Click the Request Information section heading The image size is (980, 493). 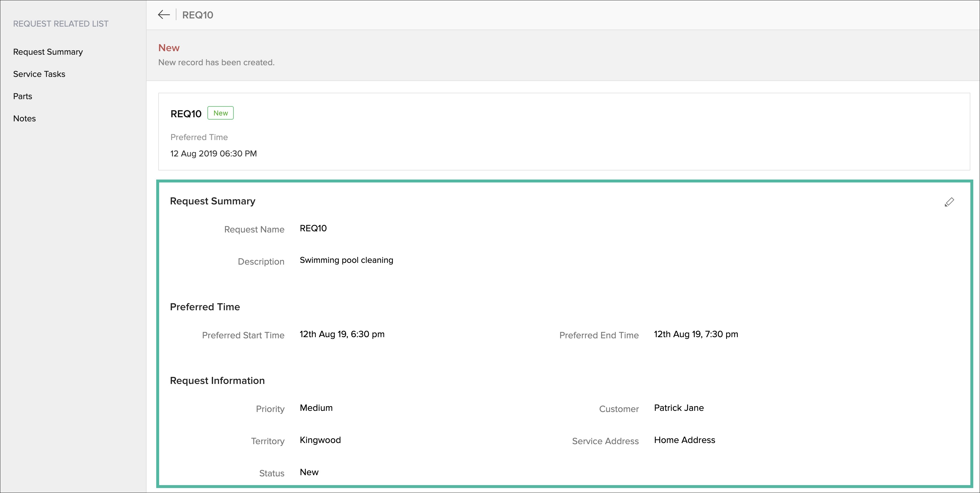click(x=217, y=381)
